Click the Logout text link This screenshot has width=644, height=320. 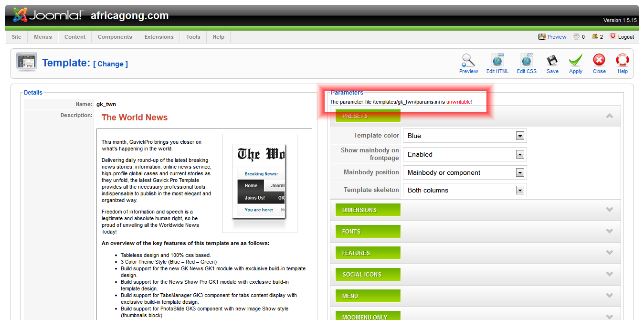pyautogui.click(x=626, y=37)
